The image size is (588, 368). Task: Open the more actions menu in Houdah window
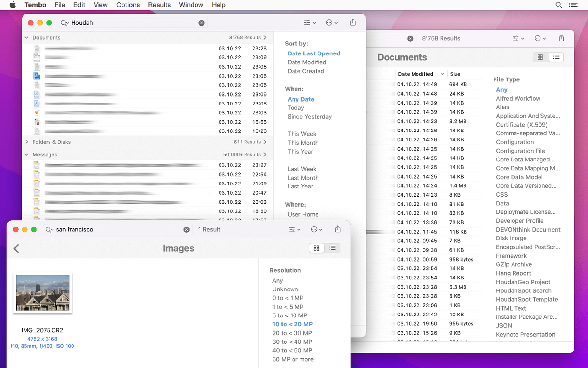(x=332, y=23)
